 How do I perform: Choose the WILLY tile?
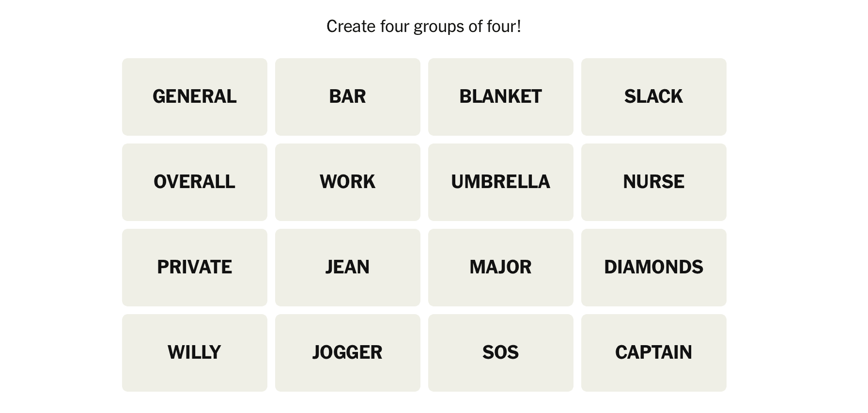[194, 352]
